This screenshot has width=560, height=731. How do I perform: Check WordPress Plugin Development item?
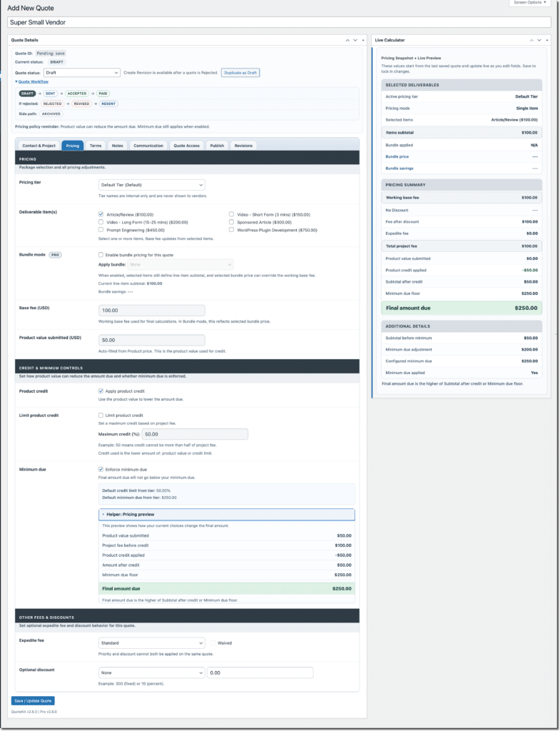coord(231,230)
